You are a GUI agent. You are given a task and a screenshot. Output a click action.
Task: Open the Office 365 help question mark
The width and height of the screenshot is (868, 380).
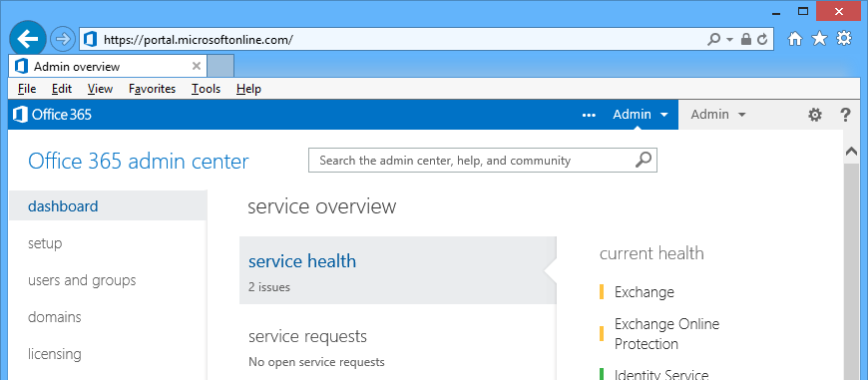(845, 115)
